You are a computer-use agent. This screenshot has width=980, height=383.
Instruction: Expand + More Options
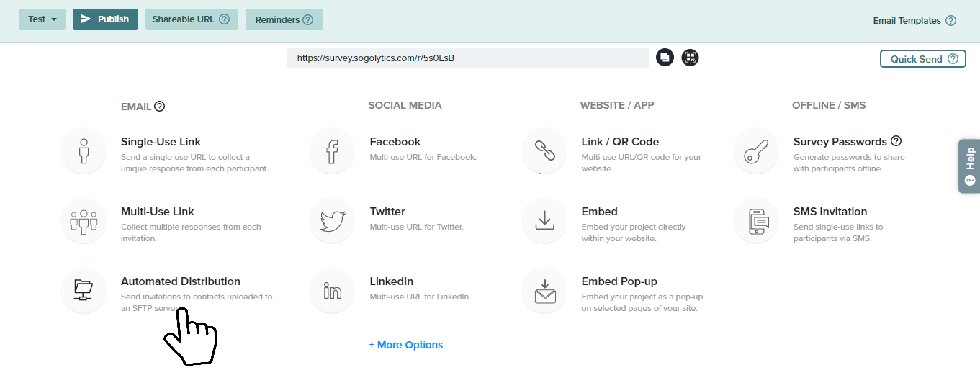coord(406,345)
